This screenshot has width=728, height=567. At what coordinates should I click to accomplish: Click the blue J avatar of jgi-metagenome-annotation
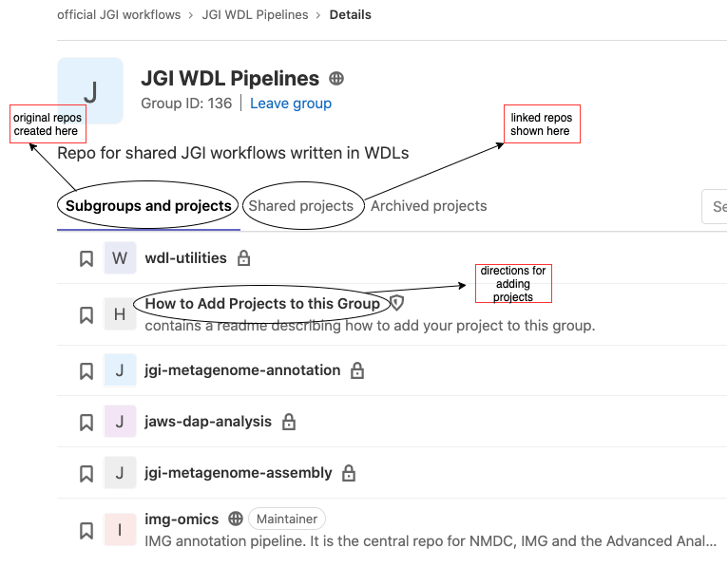(x=120, y=370)
